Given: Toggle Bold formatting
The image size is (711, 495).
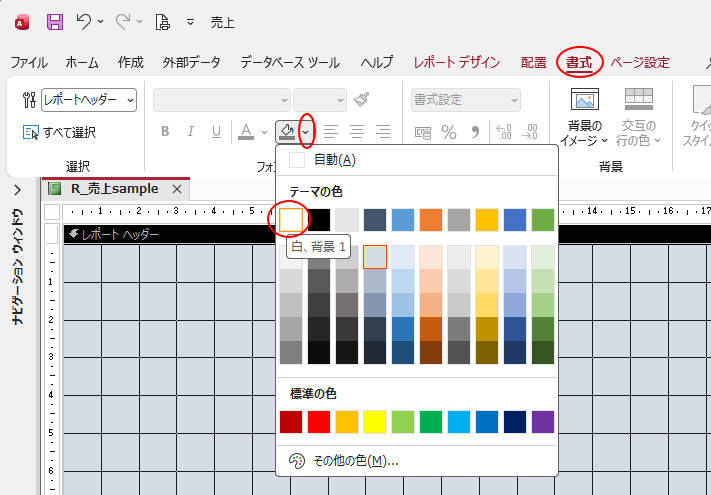Looking at the screenshot, I should [x=165, y=131].
